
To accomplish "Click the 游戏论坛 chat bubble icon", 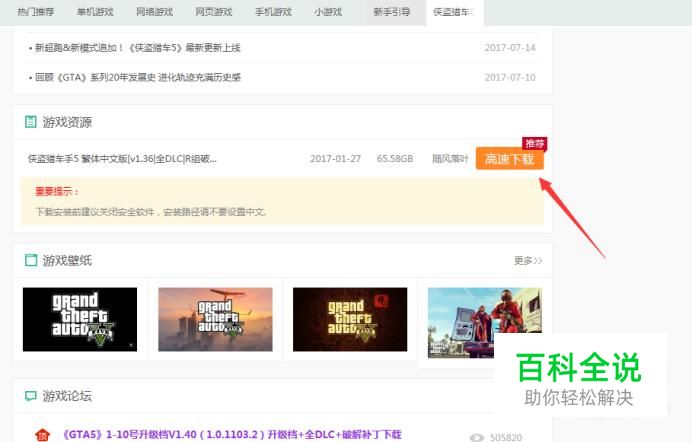I will pos(30,396).
